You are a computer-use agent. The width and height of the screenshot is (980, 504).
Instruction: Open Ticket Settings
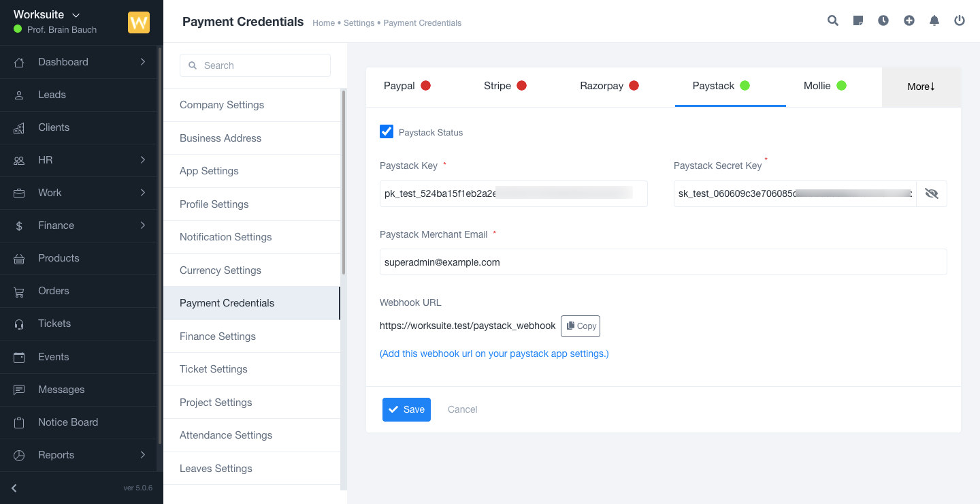click(x=251, y=369)
